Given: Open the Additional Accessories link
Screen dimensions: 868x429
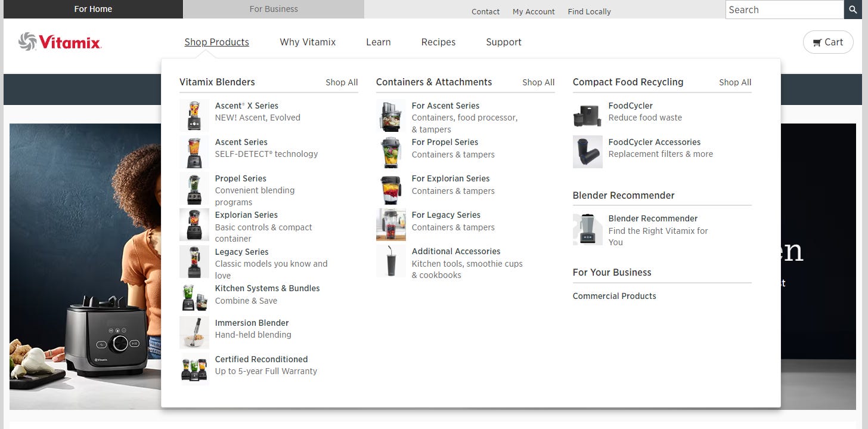Looking at the screenshot, I should click(456, 251).
